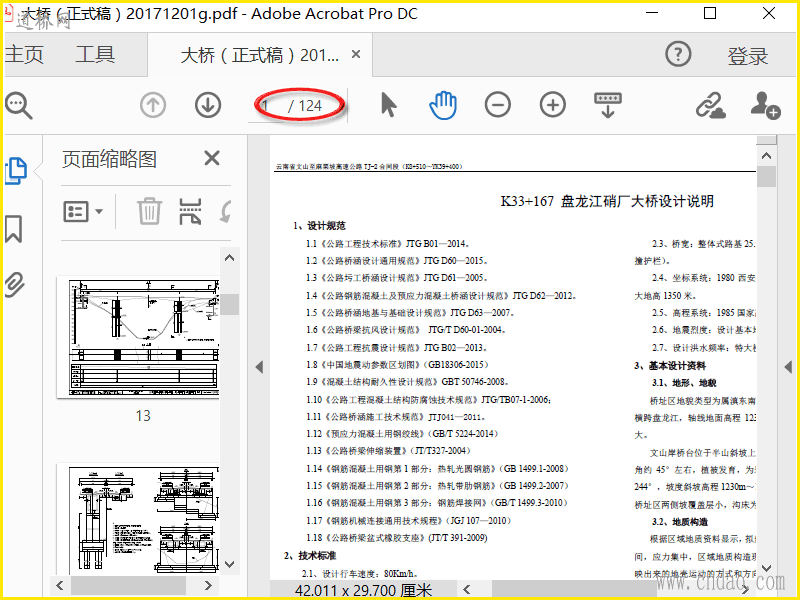Screen dimensions: 800x600
Task: Zoom in with the plus button
Action: click(553, 105)
